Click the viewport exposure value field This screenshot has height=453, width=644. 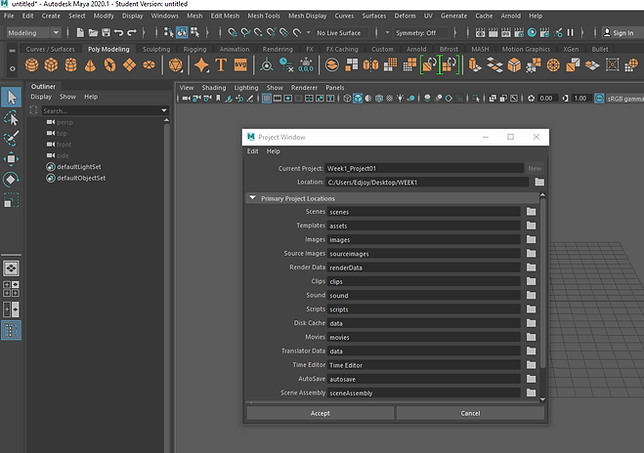pos(546,98)
